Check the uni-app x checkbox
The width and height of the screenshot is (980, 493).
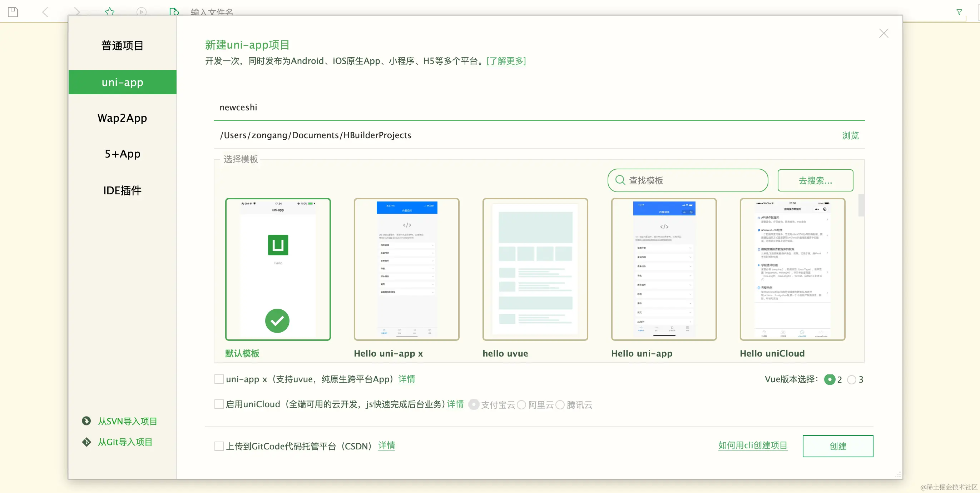(218, 379)
